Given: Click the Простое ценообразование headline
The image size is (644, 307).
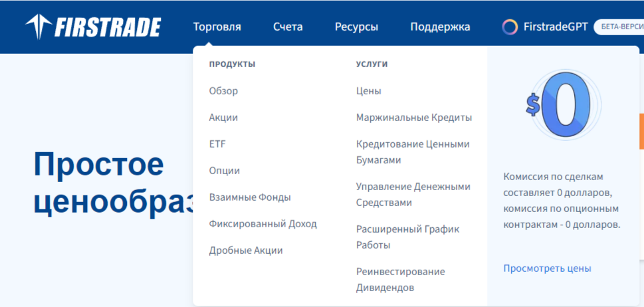Looking at the screenshot, I should point(113,183).
